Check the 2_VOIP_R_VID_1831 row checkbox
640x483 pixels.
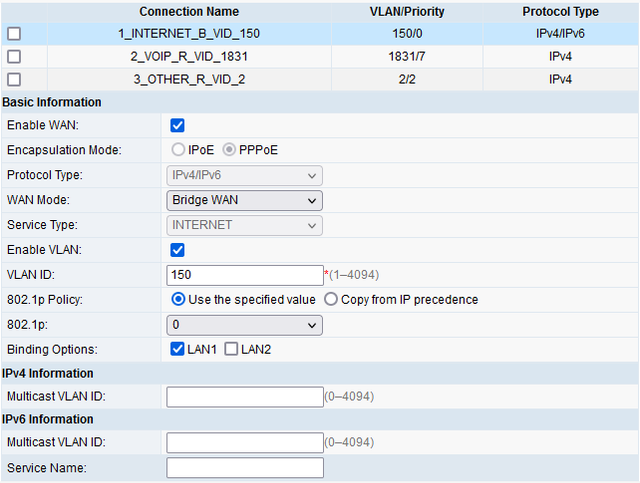[14, 56]
